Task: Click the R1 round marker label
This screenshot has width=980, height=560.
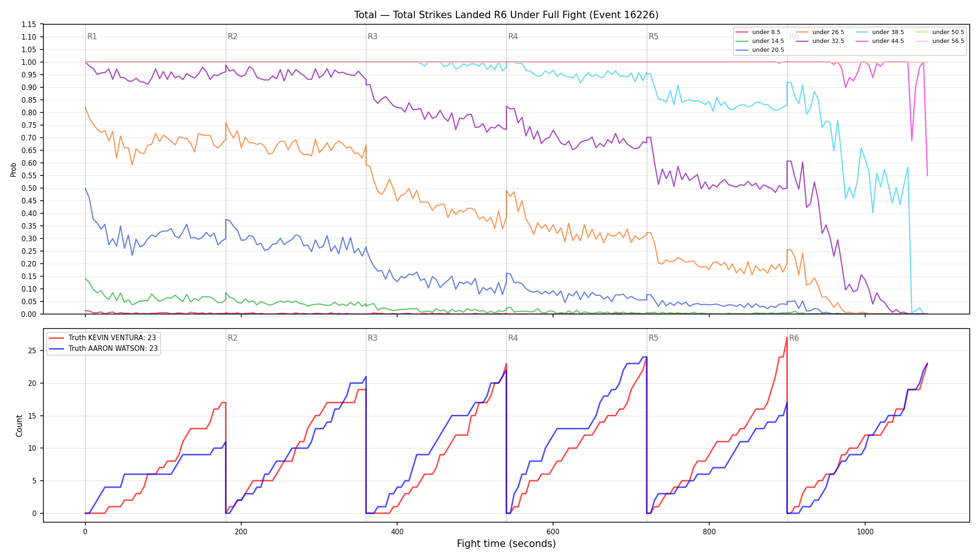Action: pos(92,36)
